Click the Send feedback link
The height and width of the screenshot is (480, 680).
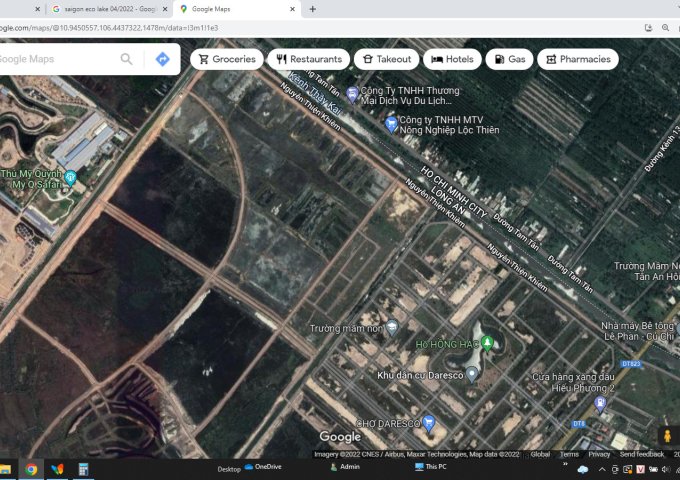[x=641, y=454]
